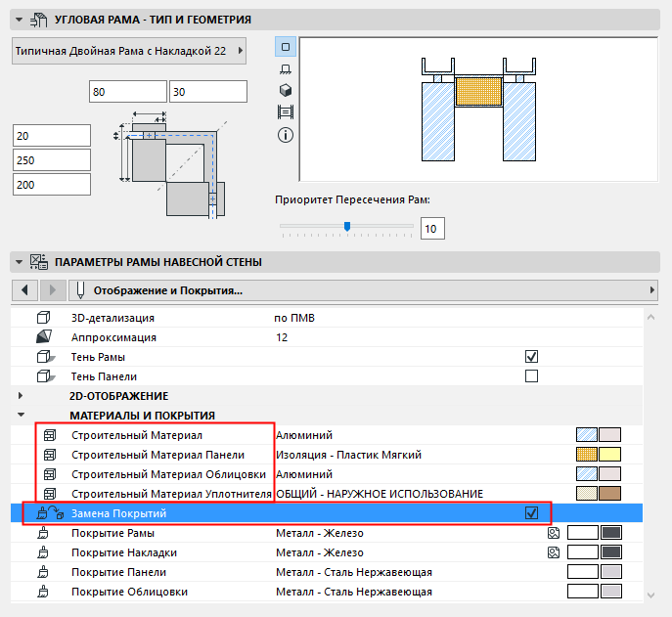Collapse the УГЛОВАЯ РАМА - ТИП И ГЕОМЕТРИЯ section
Viewport: 672px width, 617px height.
(19, 20)
